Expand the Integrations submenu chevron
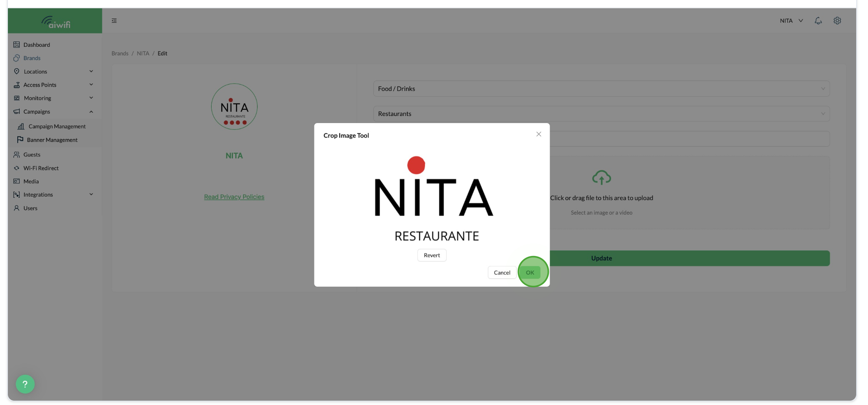Image resolution: width=868 pixels, height=405 pixels. pos(91,195)
